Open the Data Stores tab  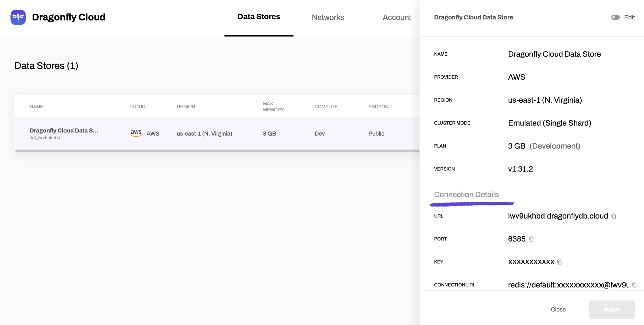point(259,17)
